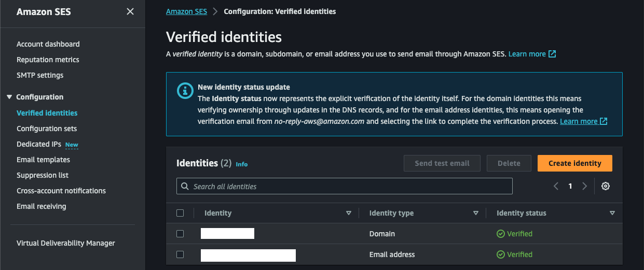Go to previous page of identities
Viewport: 644px width, 270px height.
tap(556, 186)
